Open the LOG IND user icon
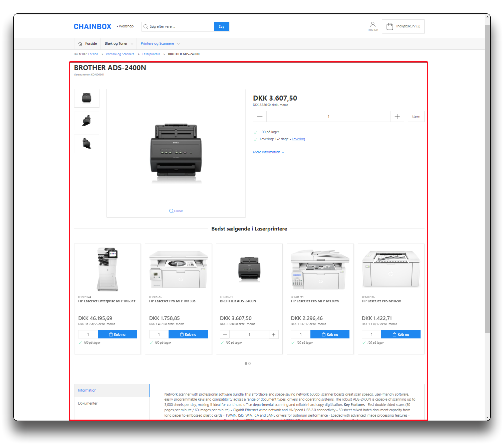The width and height of the screenshot is (504, 445). click(373, 26)
